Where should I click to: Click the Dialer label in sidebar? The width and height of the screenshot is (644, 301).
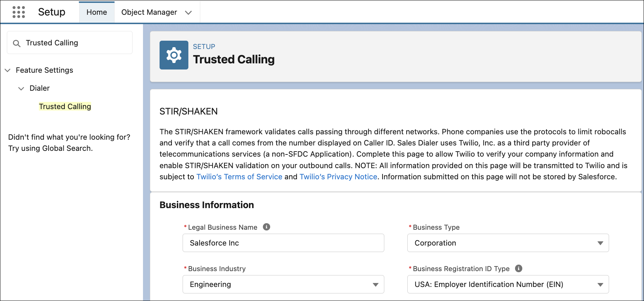40,88
